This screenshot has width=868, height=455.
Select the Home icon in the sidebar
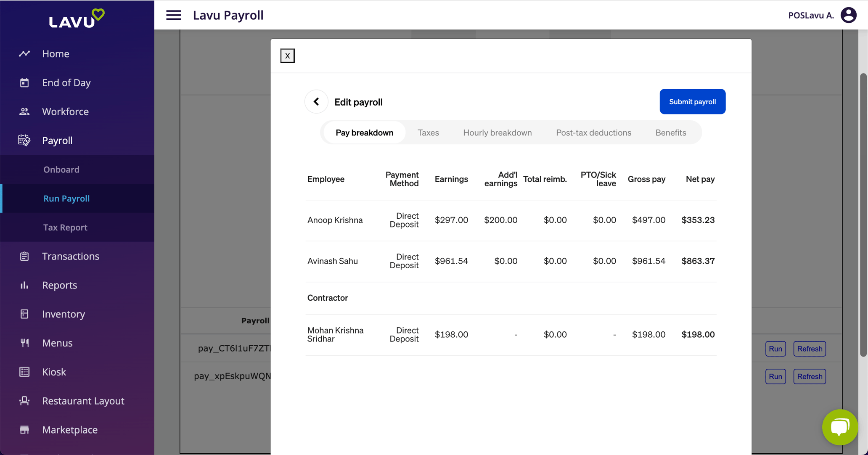(24, 53)
